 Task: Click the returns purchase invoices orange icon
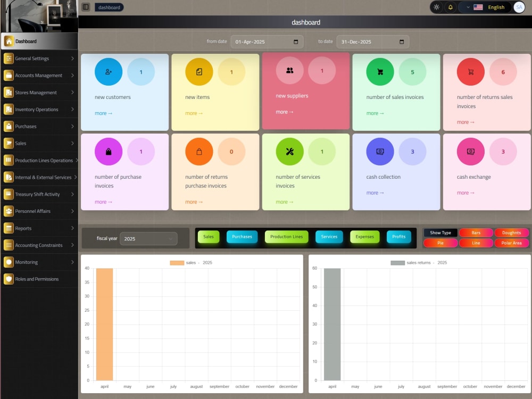199,152
